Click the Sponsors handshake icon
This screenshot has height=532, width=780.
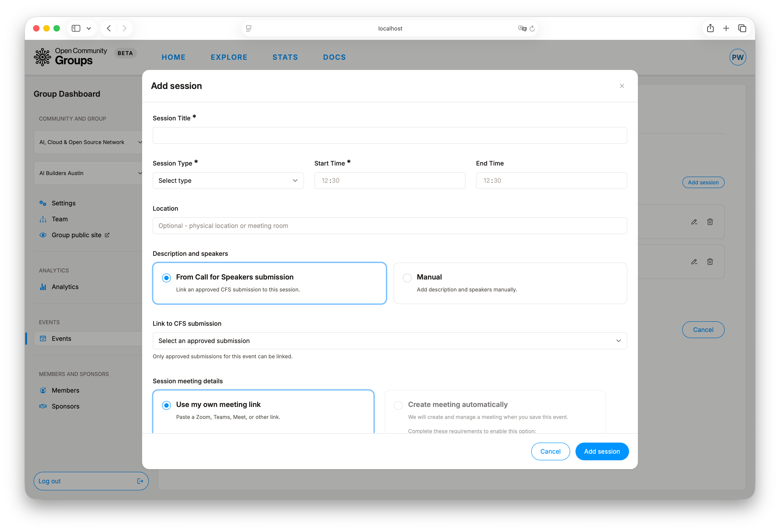click(x=43, y=406)
